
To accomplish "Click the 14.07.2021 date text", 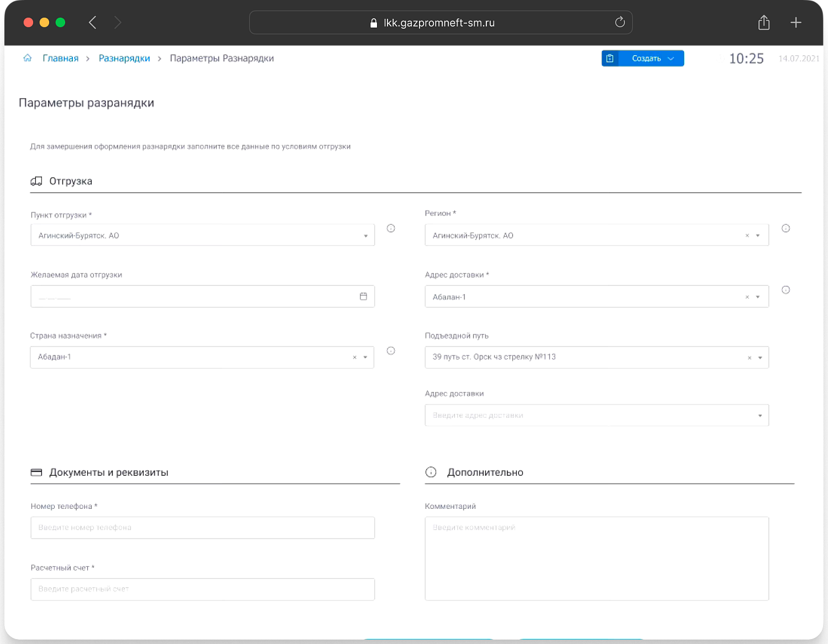I will click(x=799, y=58).
